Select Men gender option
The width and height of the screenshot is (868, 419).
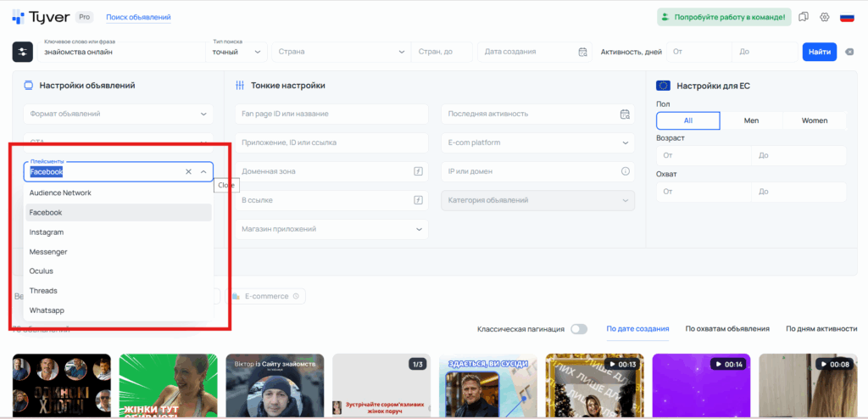751,120
